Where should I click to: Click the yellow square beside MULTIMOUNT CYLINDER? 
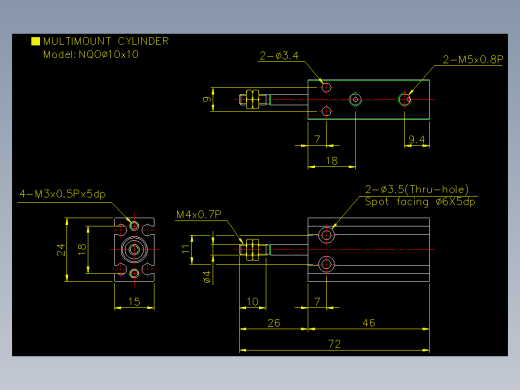pyautogui.click(x=35, y=41)
